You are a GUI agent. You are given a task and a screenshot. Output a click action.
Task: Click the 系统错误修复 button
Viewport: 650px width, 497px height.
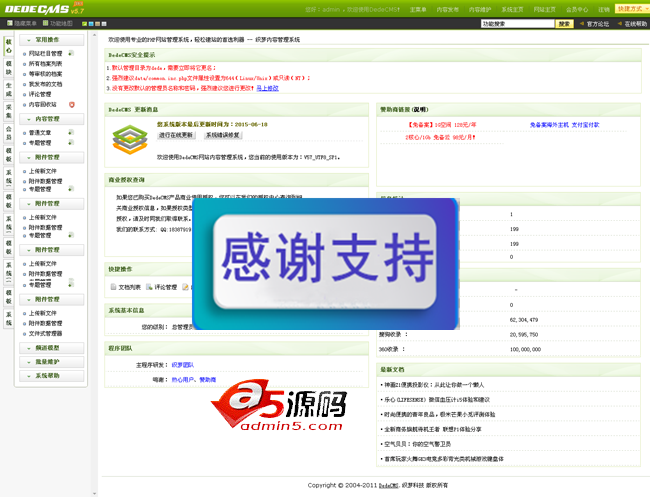tap(223, 135)
